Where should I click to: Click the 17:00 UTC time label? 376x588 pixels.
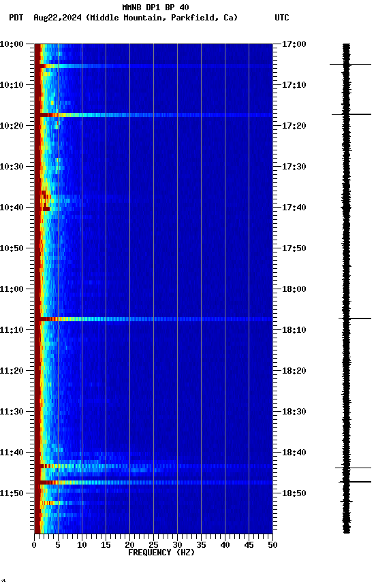pos(294,44)
